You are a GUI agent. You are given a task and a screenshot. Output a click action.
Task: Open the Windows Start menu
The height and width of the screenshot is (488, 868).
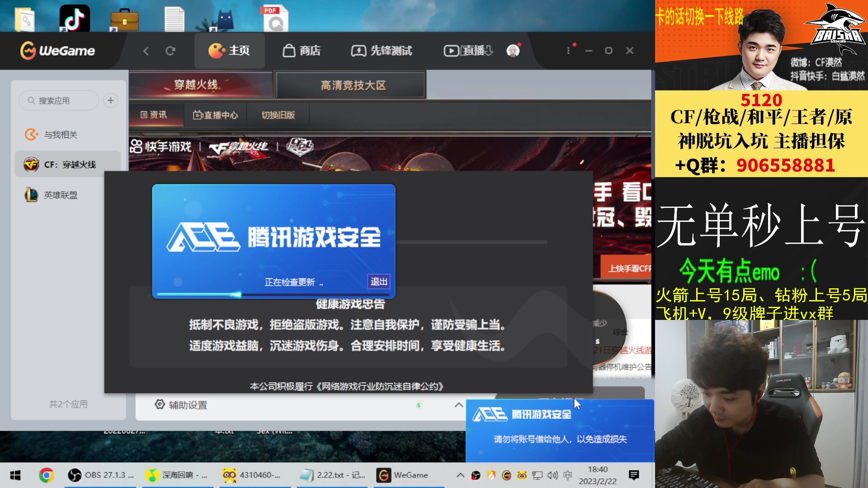[15, 475]
